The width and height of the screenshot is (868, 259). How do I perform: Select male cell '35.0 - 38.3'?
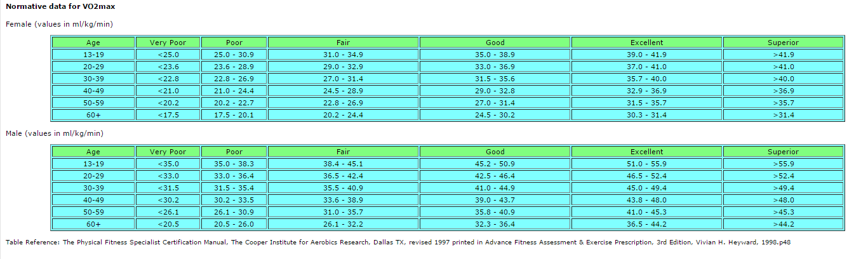[234, 164]
